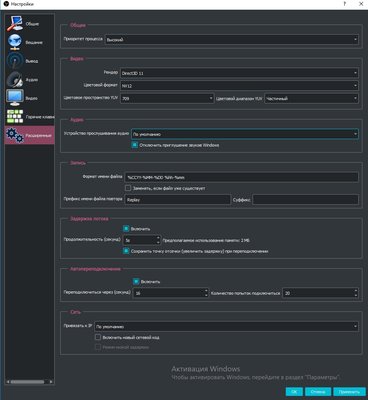Click the ОК button
Viewport: 368px width, 400px height.
pyautogui.click(x=294, y=392)
